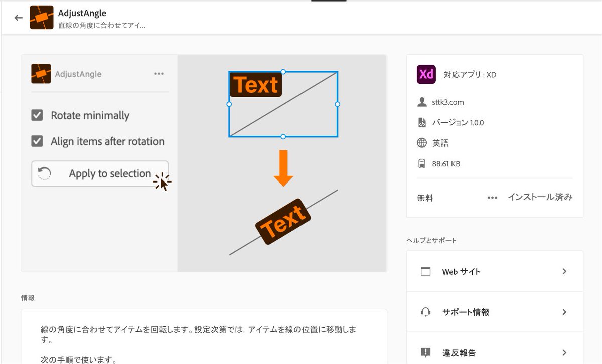
Task: Click the 英語 language text
Action: click(440, 143)
